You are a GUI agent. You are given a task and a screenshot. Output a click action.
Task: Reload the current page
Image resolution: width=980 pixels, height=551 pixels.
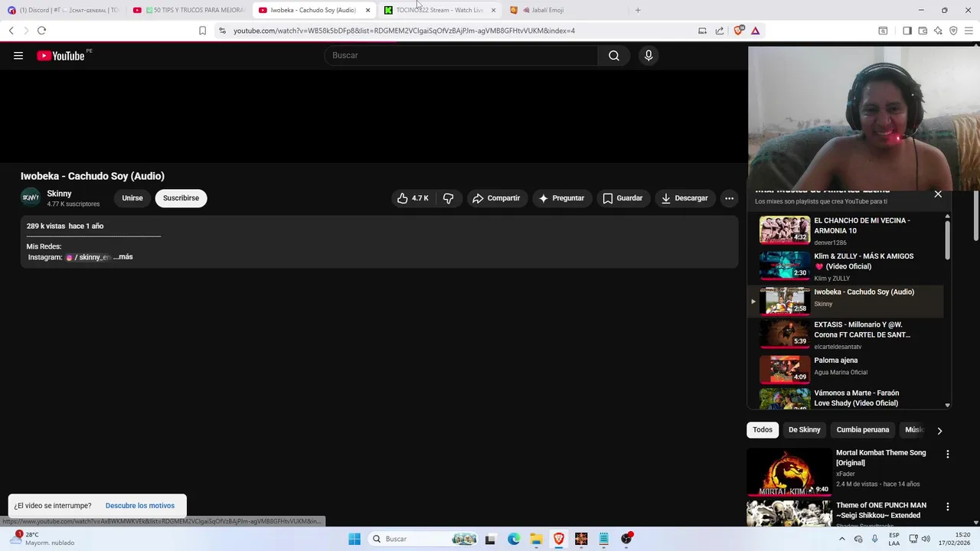(x=41, y=31)
